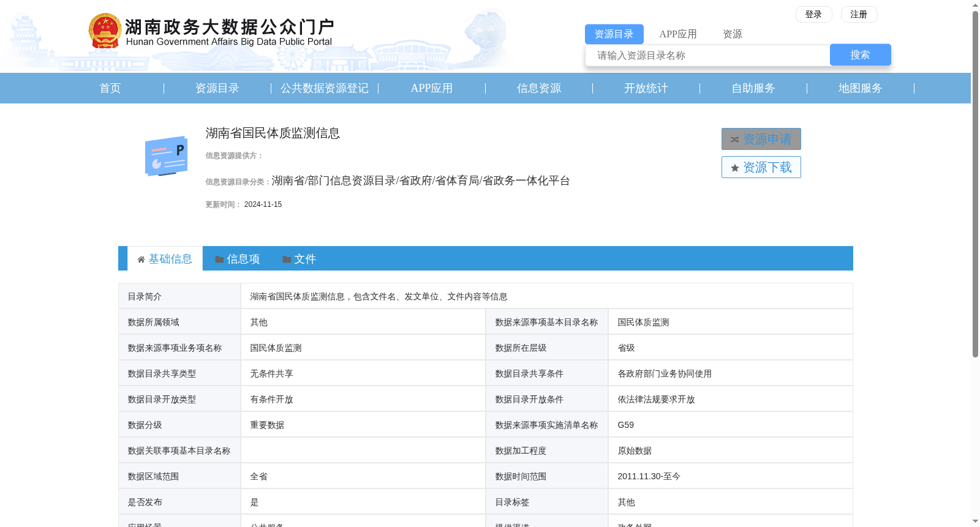Image resolution: width=980 pixels, height=527 pixels.
Task: Click the 搜索 button
Action: coord(861,55)
